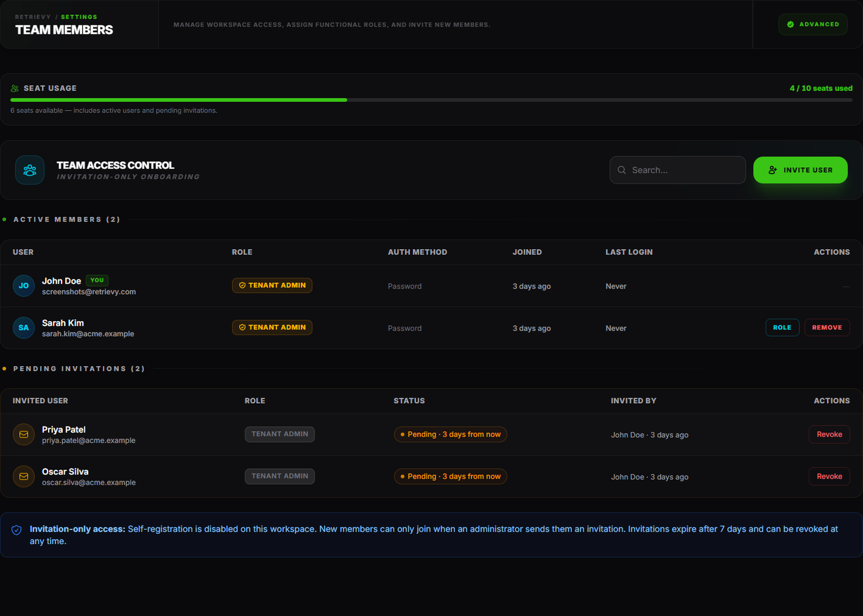The height and width of the screenshot is (616, 863).
Task: Revoke Priya Patel's invitation
Action: (829, 434)
